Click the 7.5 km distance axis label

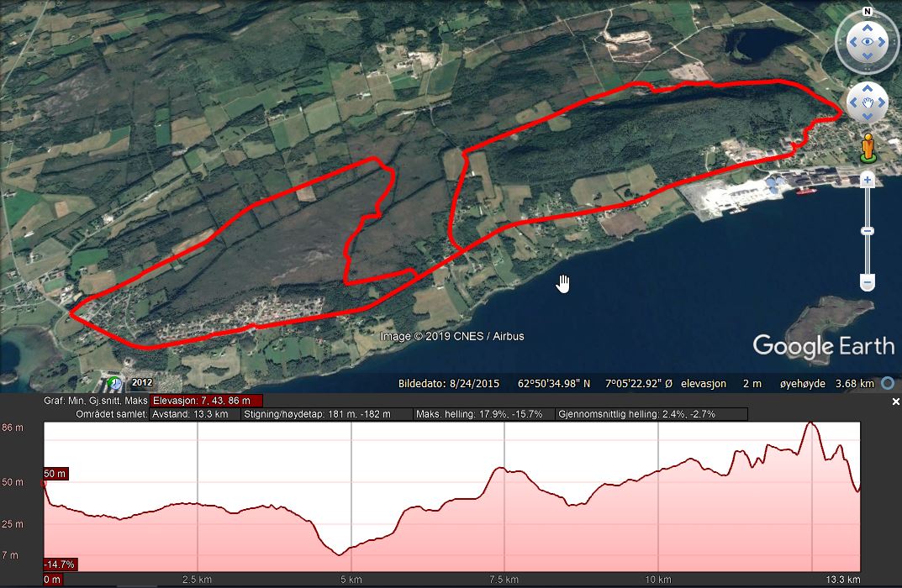coord(504,580)
